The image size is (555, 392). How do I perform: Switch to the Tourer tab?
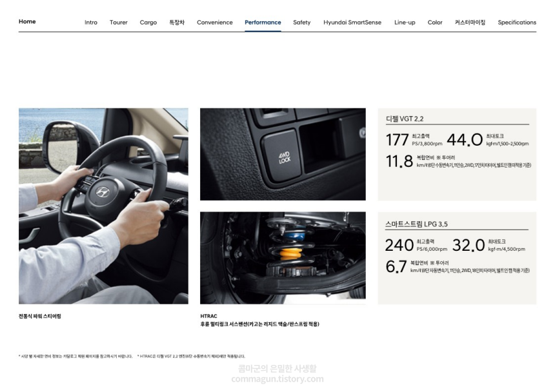coord(119,23)
